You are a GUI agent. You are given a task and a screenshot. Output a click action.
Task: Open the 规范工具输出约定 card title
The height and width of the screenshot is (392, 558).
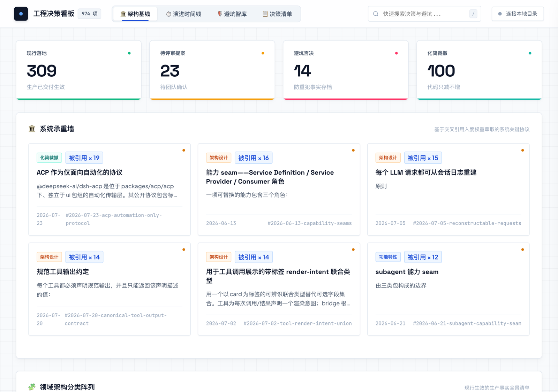63,272
